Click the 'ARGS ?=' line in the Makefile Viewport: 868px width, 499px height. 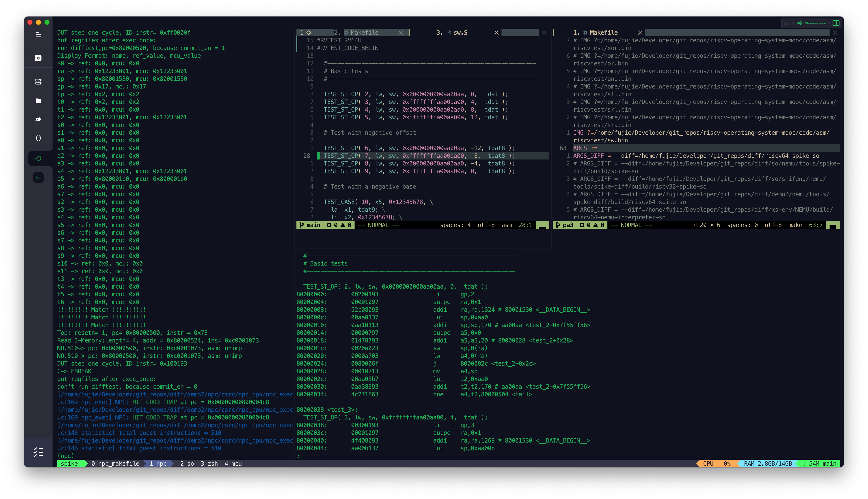pyautogui.click(x=585, y=148)
